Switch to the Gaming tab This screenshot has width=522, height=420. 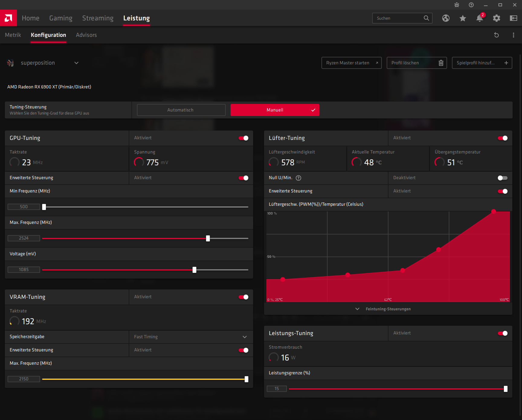[61, 18]
